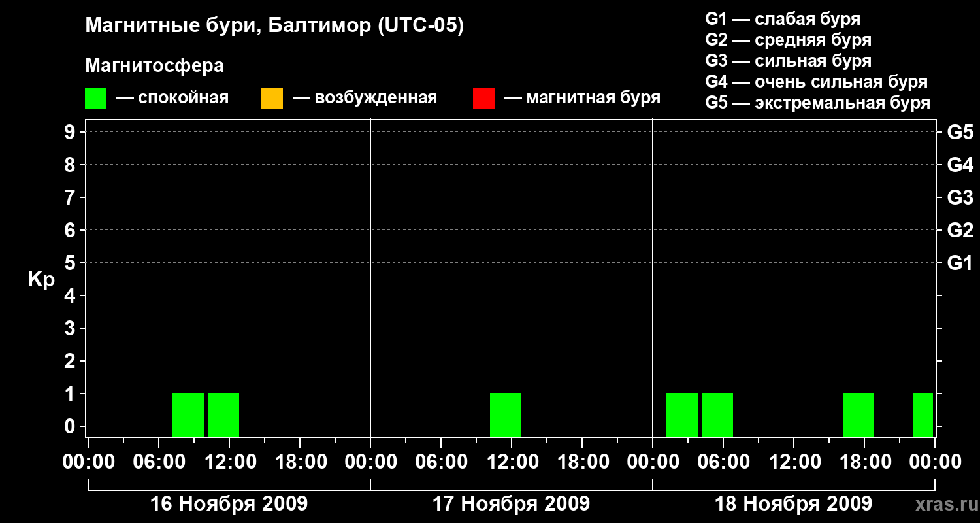Click the G5 label on the right axis
980x523 pixels.
pyautogui.click(x=960, y=132)
